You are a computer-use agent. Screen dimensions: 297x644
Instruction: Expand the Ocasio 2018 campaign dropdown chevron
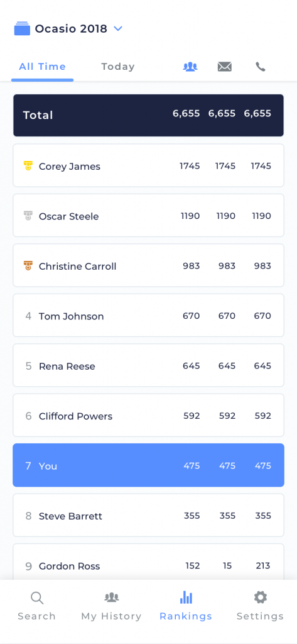click(x=118, y=29)
